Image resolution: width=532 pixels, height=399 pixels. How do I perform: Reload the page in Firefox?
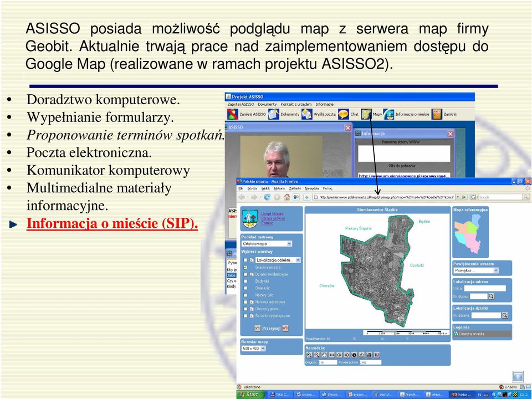pyautogui.click(x=267, y=197)
